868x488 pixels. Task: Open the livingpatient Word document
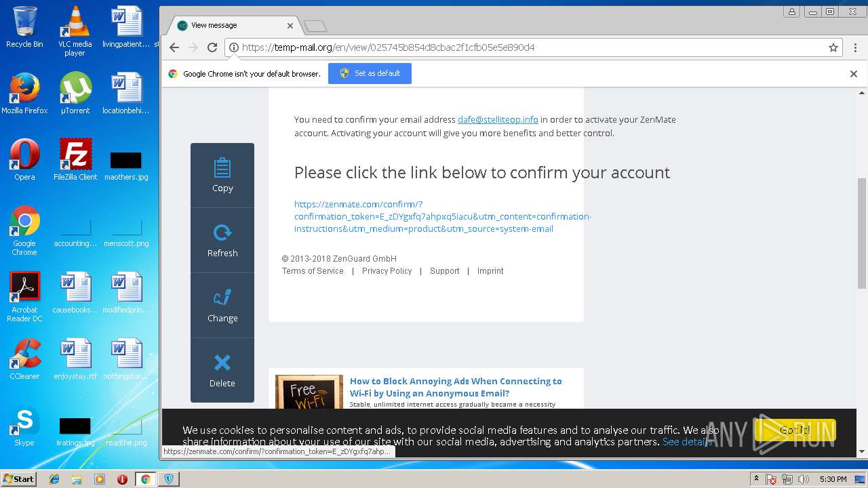click(126, 27)
